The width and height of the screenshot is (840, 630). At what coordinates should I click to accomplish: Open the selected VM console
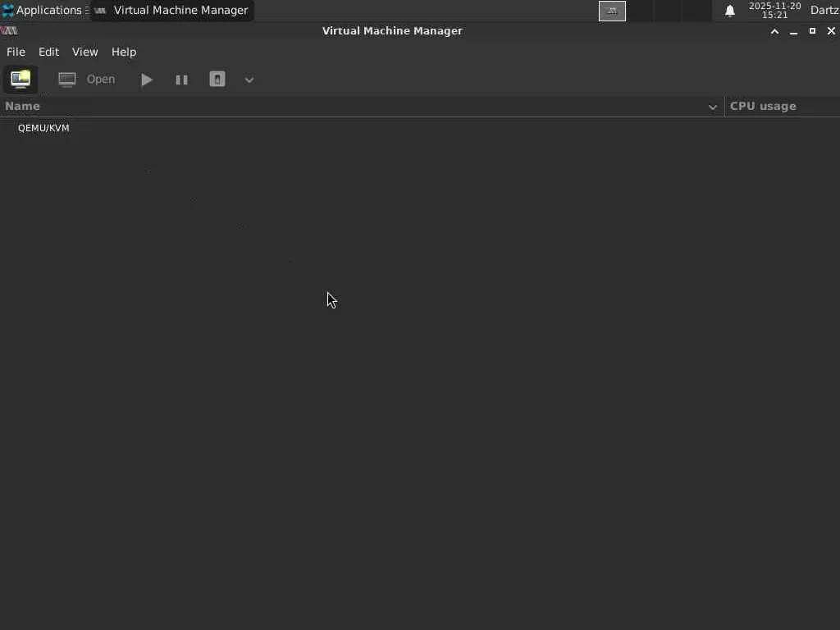click(86, 80)
